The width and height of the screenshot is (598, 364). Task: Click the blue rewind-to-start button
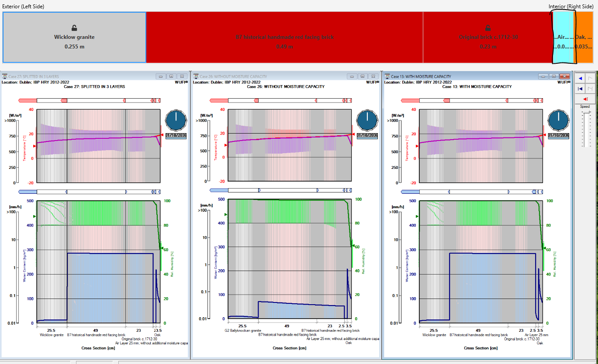[x=580, y=89]
